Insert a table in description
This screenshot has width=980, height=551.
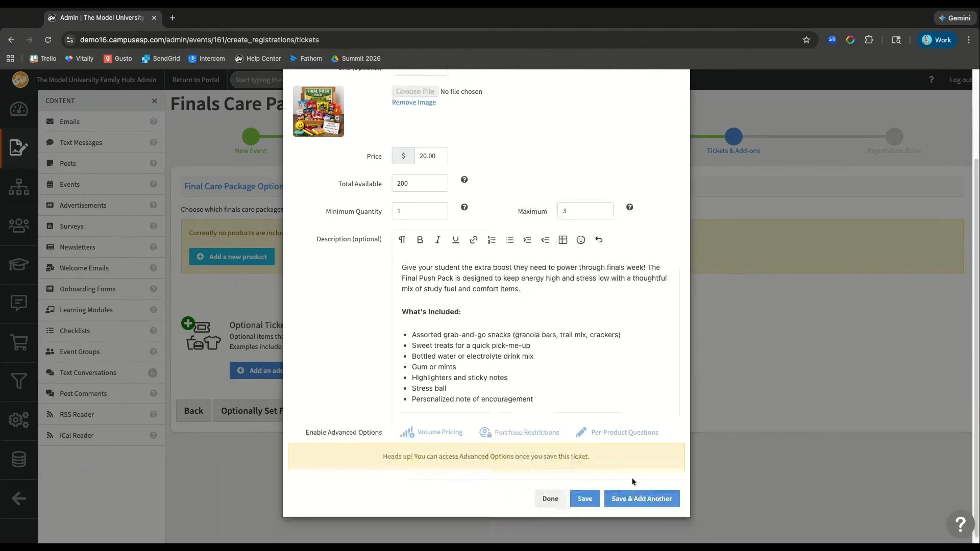pos(563,240)
